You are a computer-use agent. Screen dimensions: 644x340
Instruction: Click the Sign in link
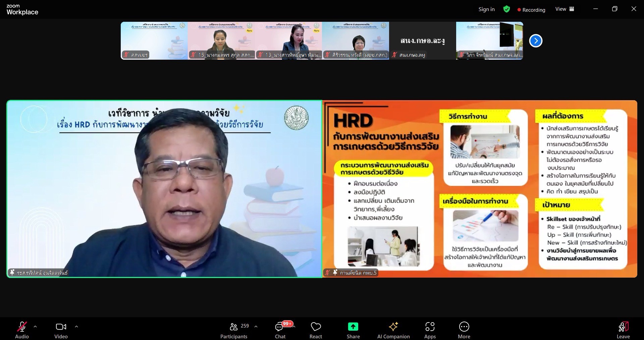click(x=486, y=9)
